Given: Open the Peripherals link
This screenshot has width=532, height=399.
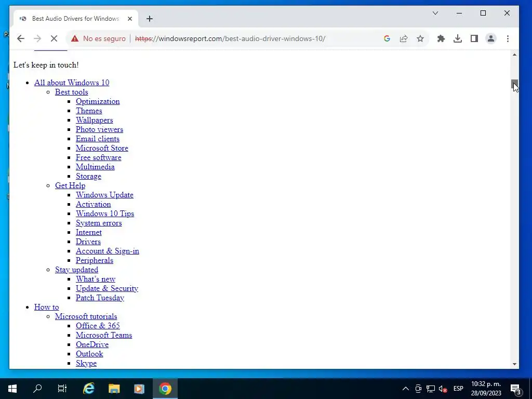Looking at the screenshot, I should click(95, 260).
